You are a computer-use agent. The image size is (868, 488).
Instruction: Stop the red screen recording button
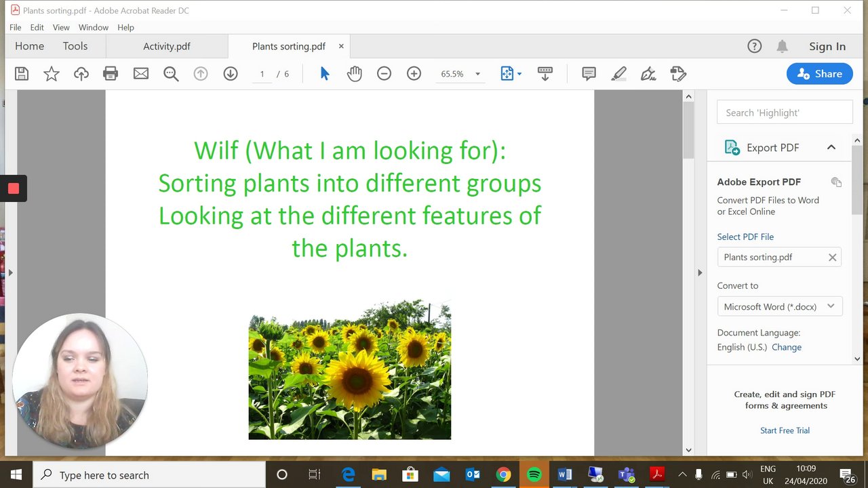point(13,188)
